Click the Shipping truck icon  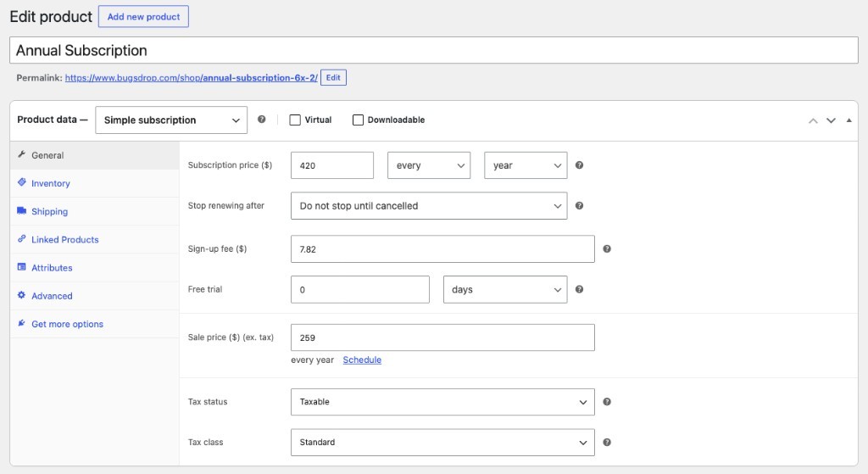pyautogui.click(x=21, y=210)
